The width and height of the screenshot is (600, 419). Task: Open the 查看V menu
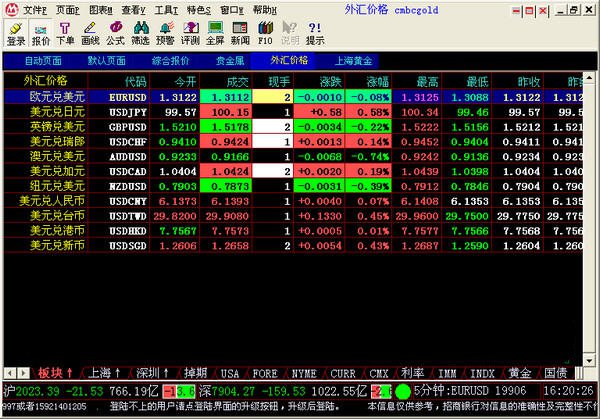click(133, 10)
